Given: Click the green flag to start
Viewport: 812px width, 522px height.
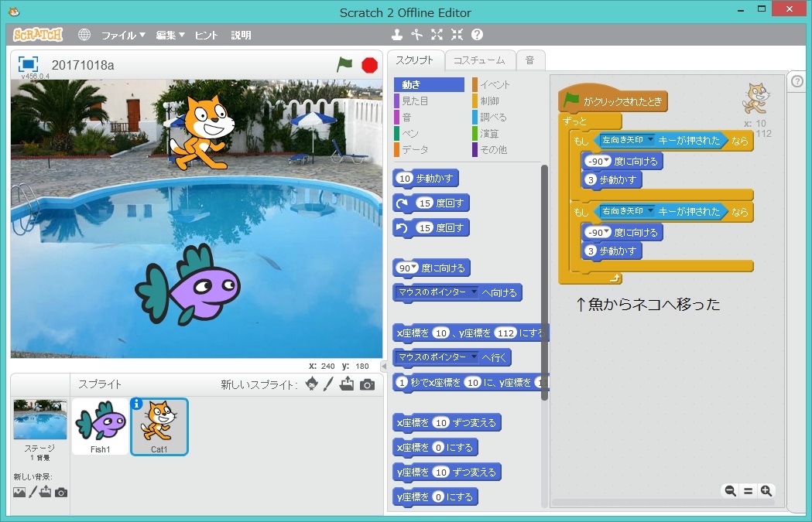Looking at the screenshot, I should (344, 65).
